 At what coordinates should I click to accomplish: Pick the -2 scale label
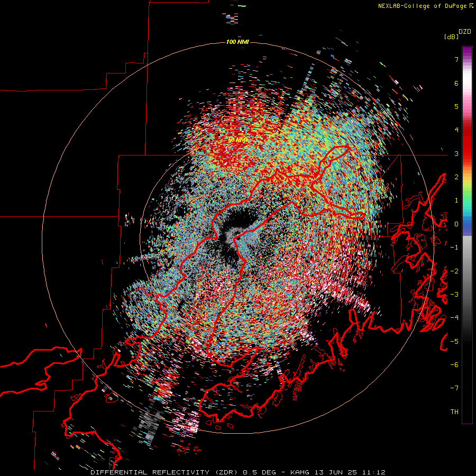(454, 271)
